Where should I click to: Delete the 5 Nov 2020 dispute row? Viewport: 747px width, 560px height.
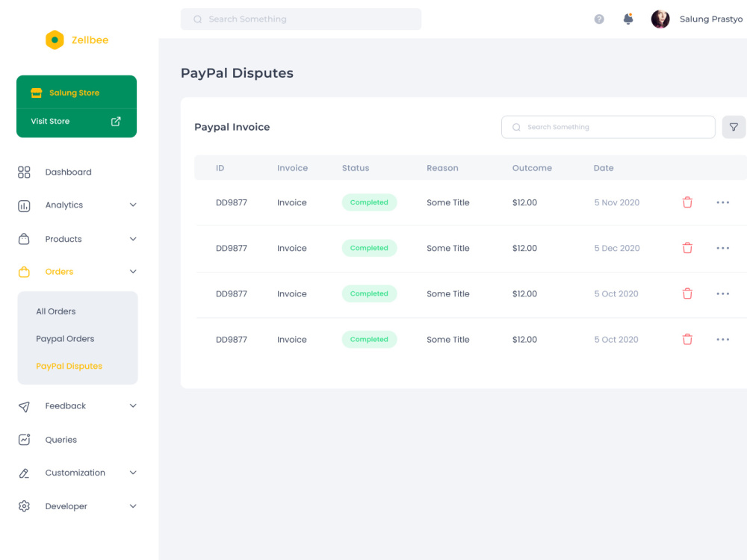tap(687, 202)
